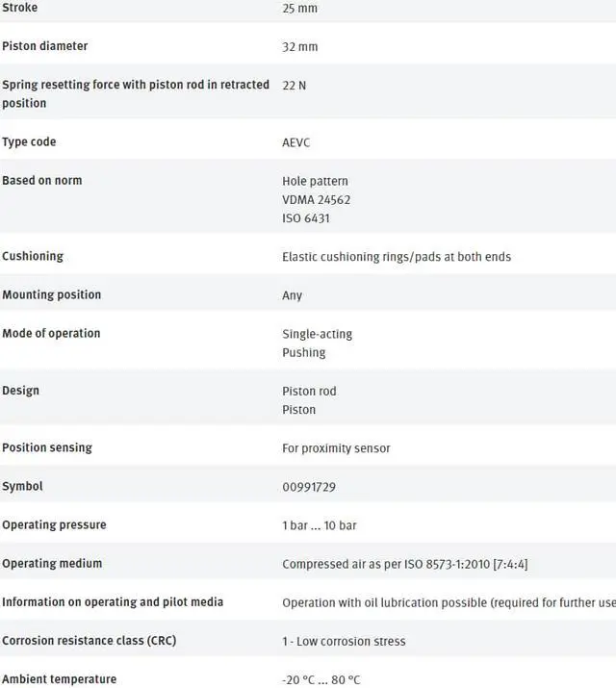Click the ISO 6431 norm entry
Screen dimensions: 616x688
[x=305, y=218]
